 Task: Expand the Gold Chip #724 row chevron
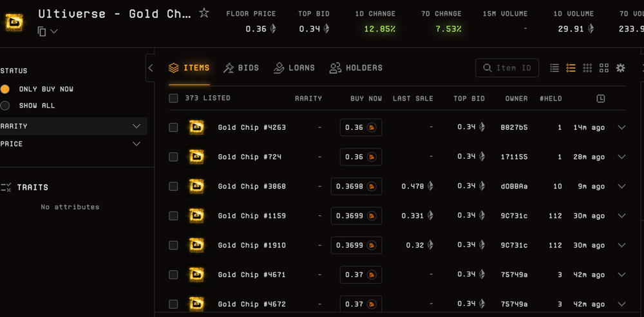(x=621, y=157)
